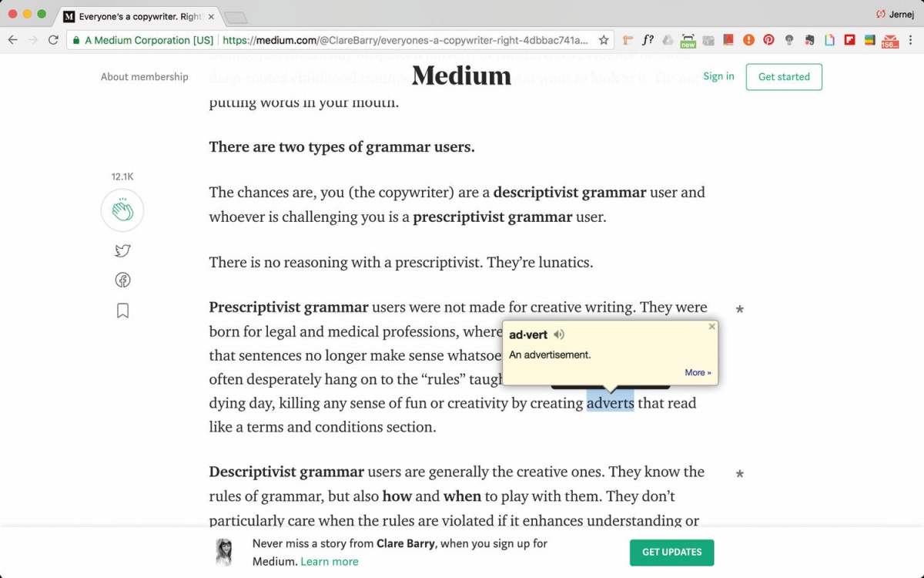924x578 pixels.
Task: Open the red book extension icon
Action: [728, 40]
